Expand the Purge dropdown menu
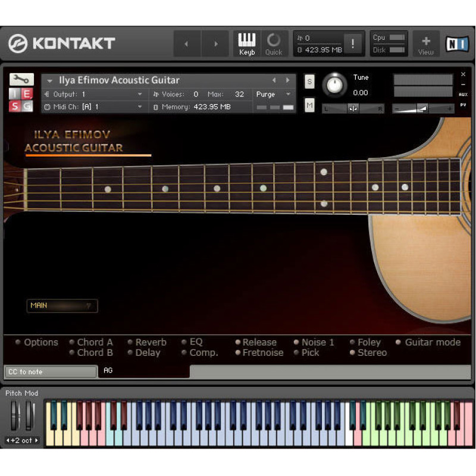 coord(273,94)
